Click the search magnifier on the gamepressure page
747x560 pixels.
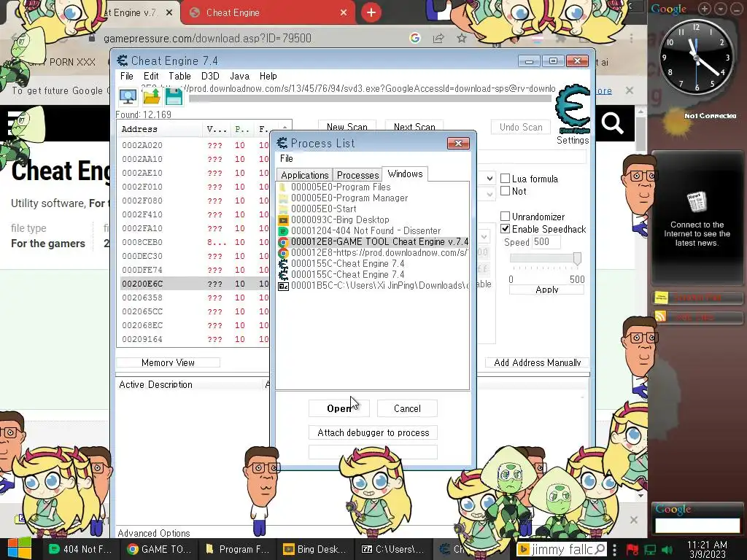[x=612, y=123]
